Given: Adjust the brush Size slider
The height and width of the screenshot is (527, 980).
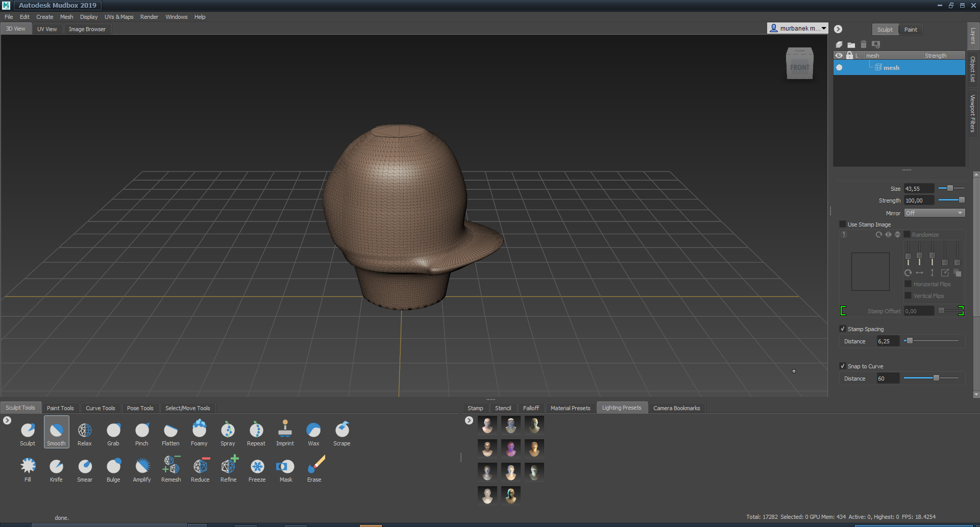Looking at the screenshot, I should 950,188.
